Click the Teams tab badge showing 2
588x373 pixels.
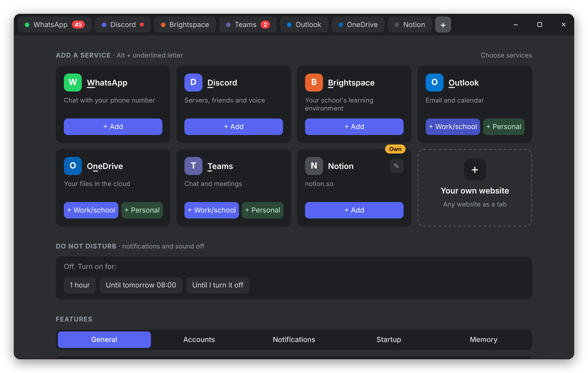pyautogui.click(x=265, y=25)
